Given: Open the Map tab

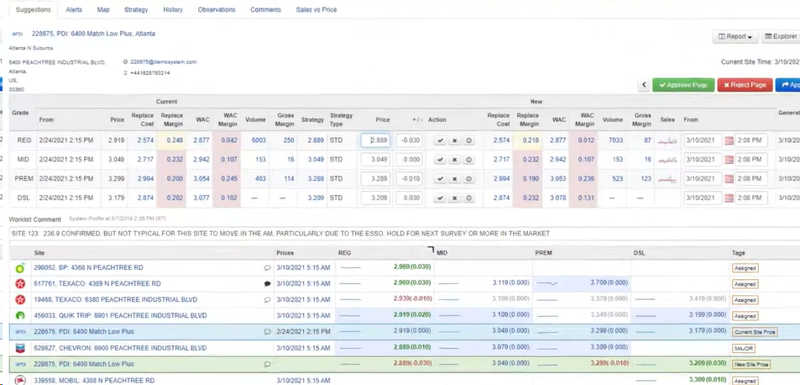Looking at the screenshot, I should 103,10.
